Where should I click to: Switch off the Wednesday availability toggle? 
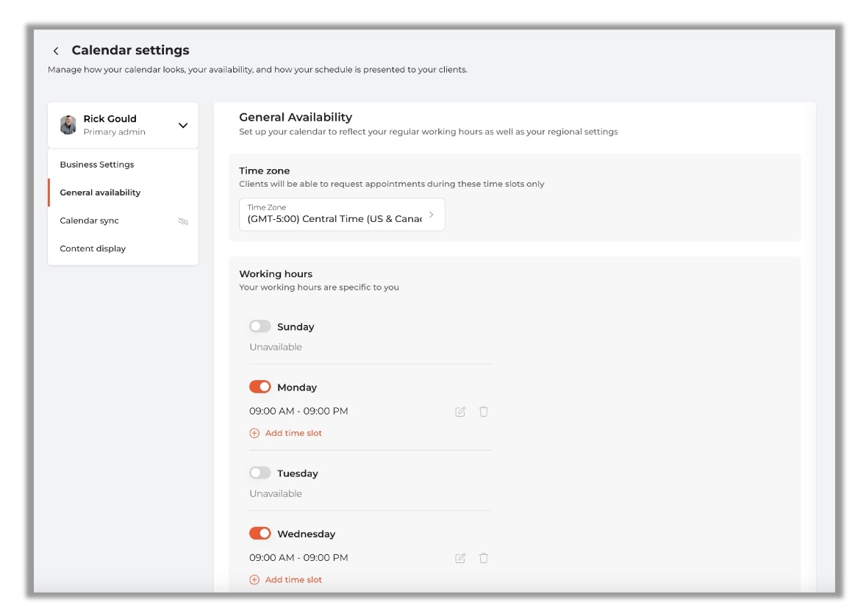(260, 534)
